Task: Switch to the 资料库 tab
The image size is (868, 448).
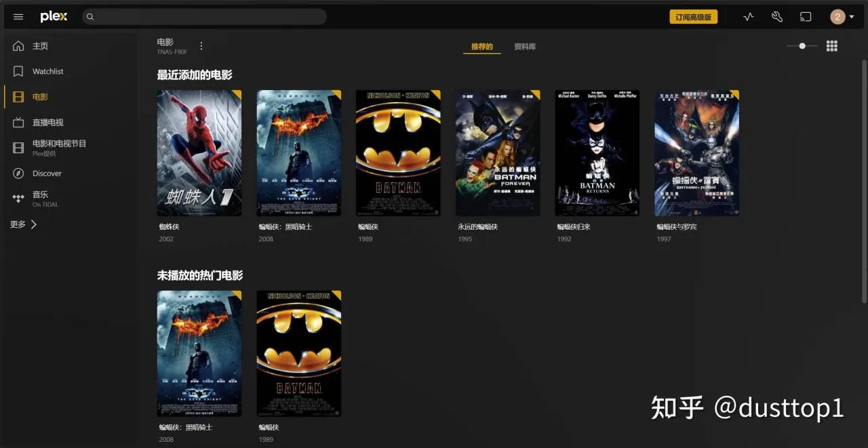Action: (x=525, y=47)
